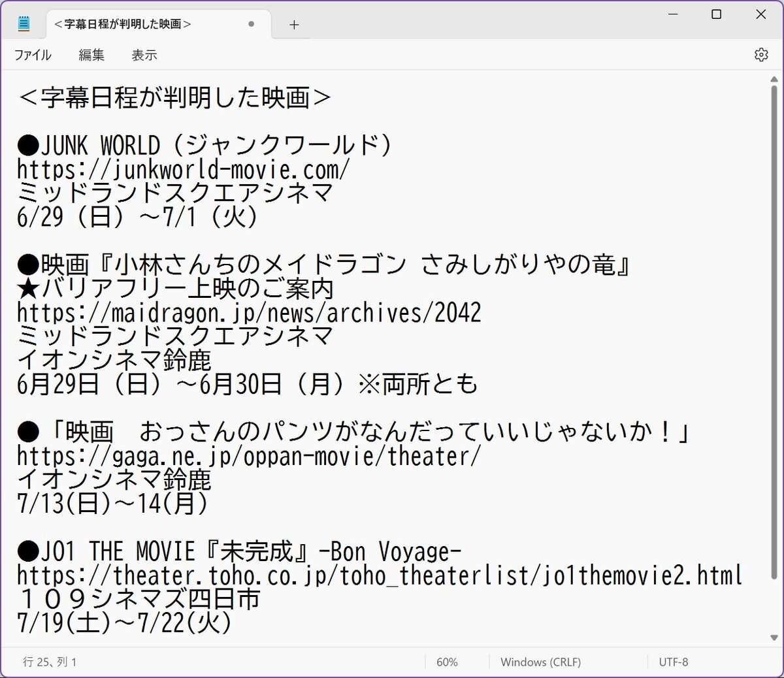This screenshot has height=678, width=784.
Task: Click the 小林さんちのメイドラゴン title line
Action: click(324, 265)
